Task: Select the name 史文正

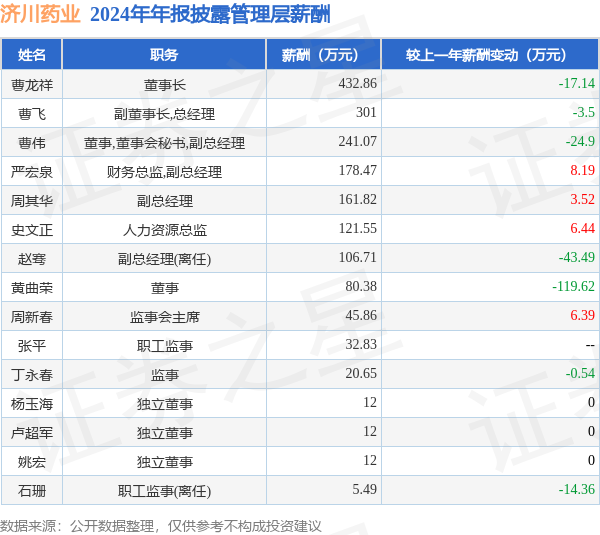Action: pyautogui.click(x=32, y=230)
